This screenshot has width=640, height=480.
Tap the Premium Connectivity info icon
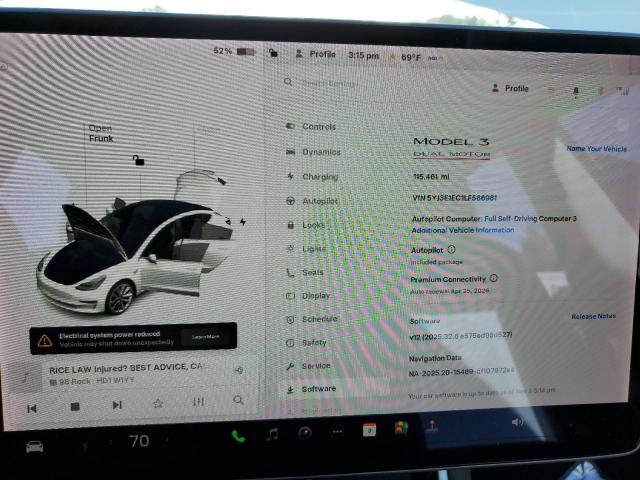(x=493, y=278)
